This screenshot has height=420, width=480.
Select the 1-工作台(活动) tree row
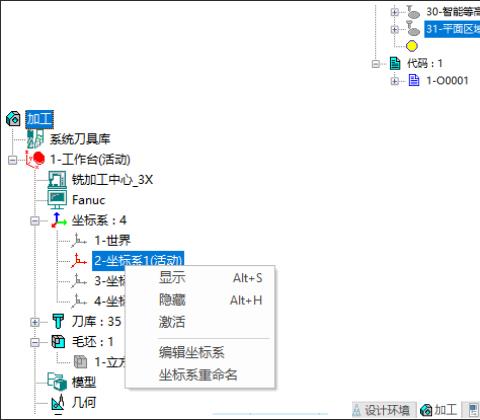click(90, 159)
